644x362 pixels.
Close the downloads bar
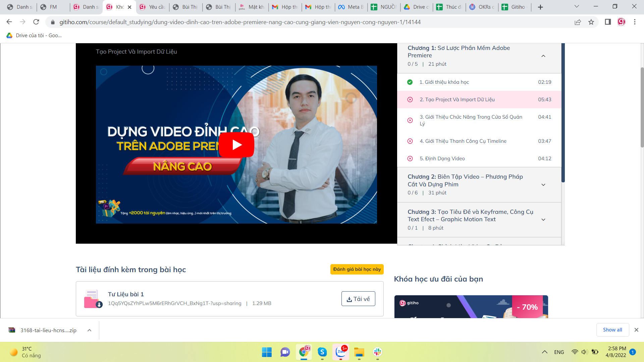(x=636, y=330)
